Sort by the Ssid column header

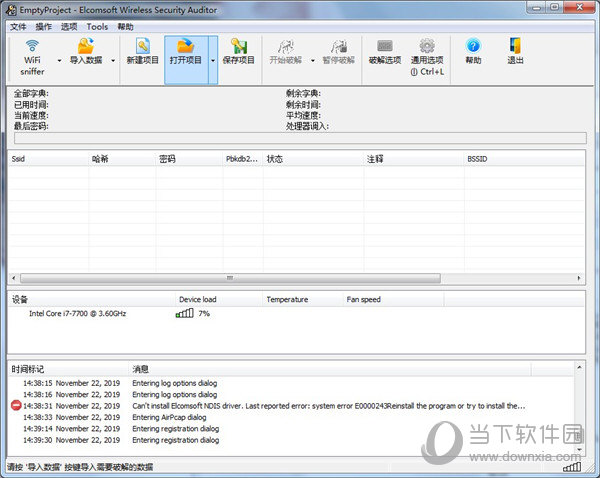click(48, 159)
